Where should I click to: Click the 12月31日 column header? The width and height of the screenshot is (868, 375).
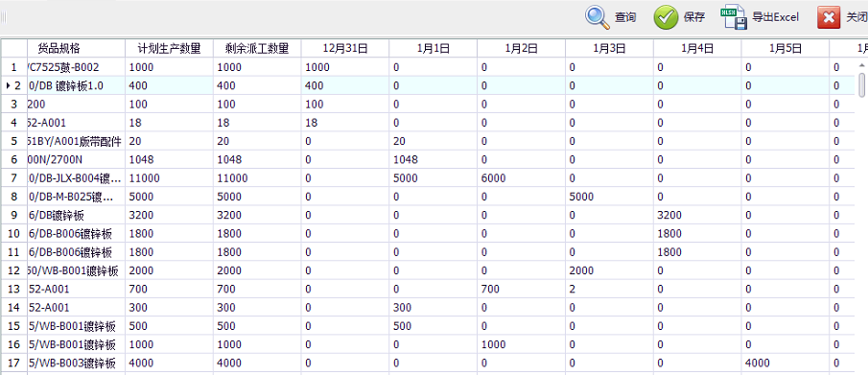pyautogui.click(x=345, y=48)
